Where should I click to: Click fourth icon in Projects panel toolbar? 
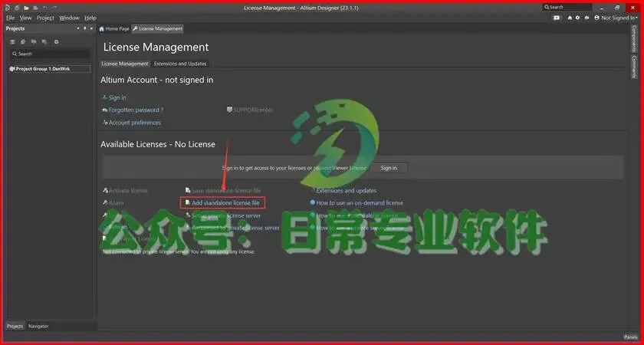(44, 42)
